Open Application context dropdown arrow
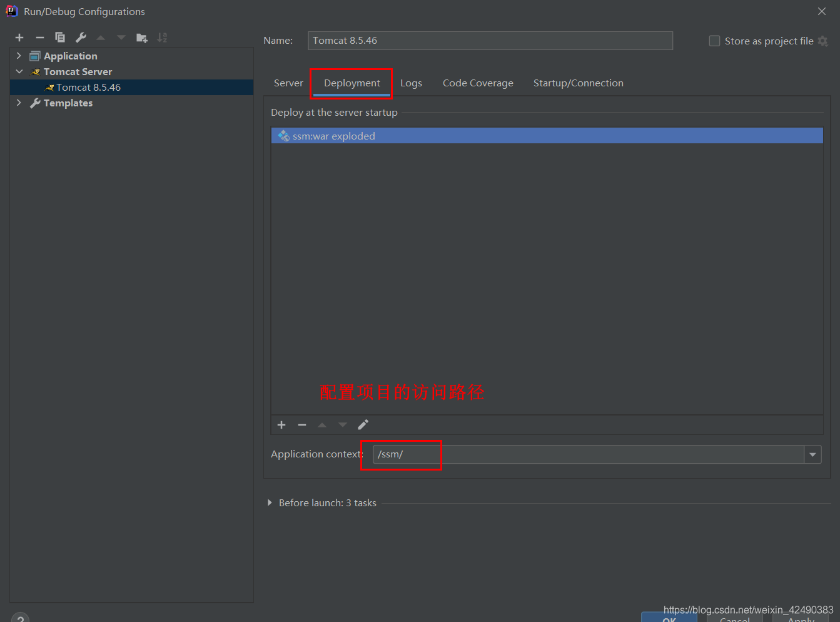Image resolution: width=840 pixels, height=622 pixels. (812, 454)
